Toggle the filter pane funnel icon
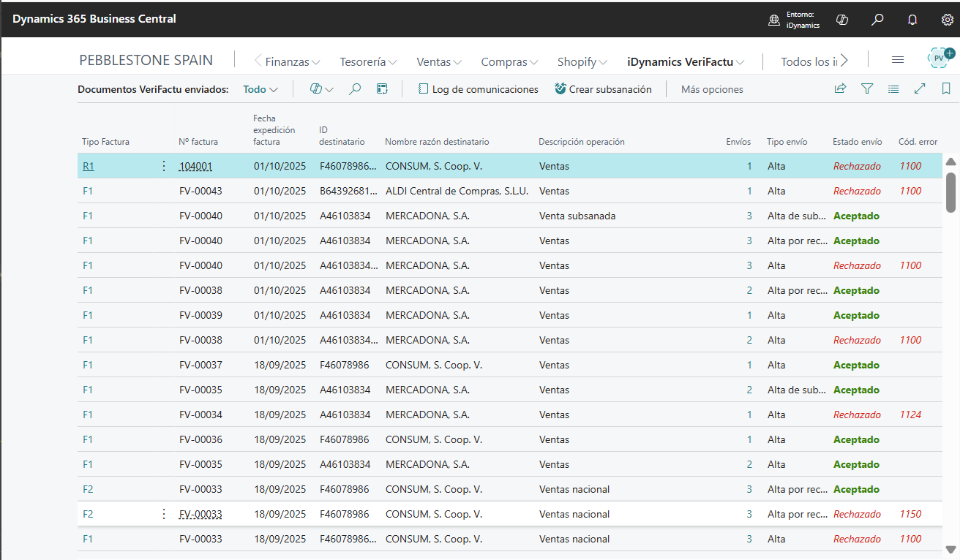960x560 pixels. point(867,89)
